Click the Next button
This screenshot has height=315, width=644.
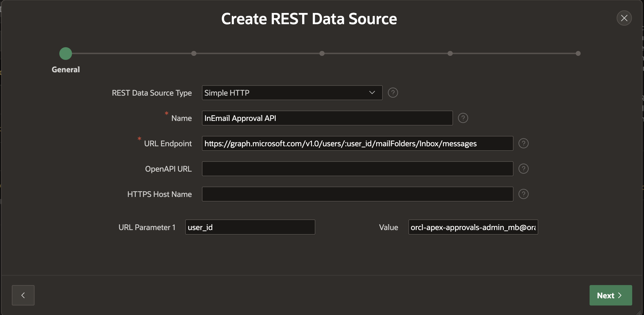[x=611, y=295]
